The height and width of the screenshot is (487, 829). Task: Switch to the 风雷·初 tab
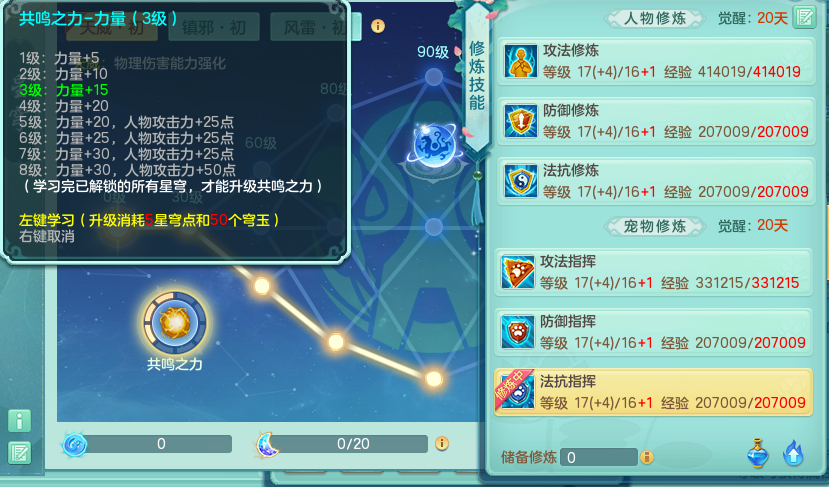(316, 26)
